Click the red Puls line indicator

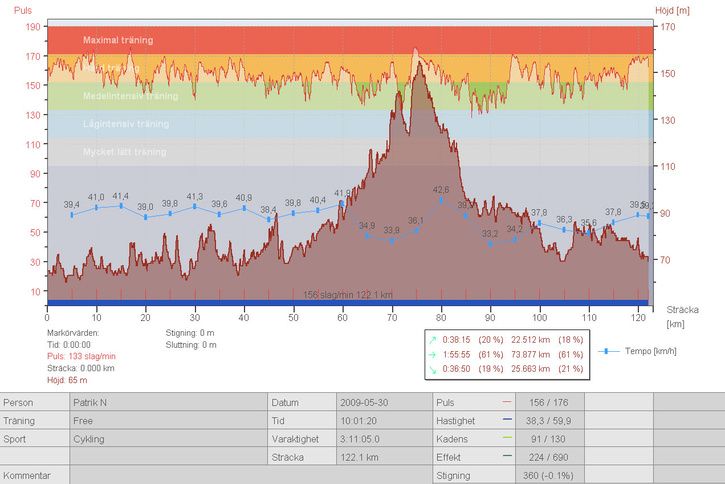click(507, 402)
